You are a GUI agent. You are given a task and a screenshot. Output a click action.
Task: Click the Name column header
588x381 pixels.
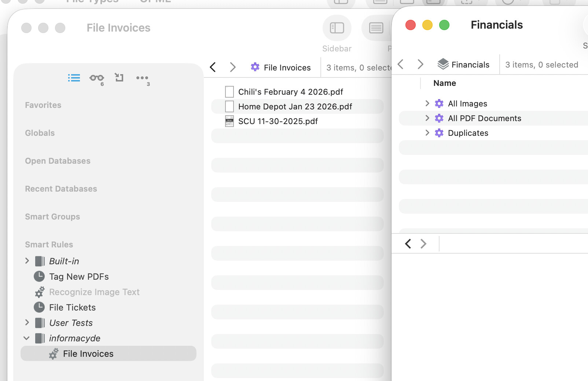click(444, 83)
